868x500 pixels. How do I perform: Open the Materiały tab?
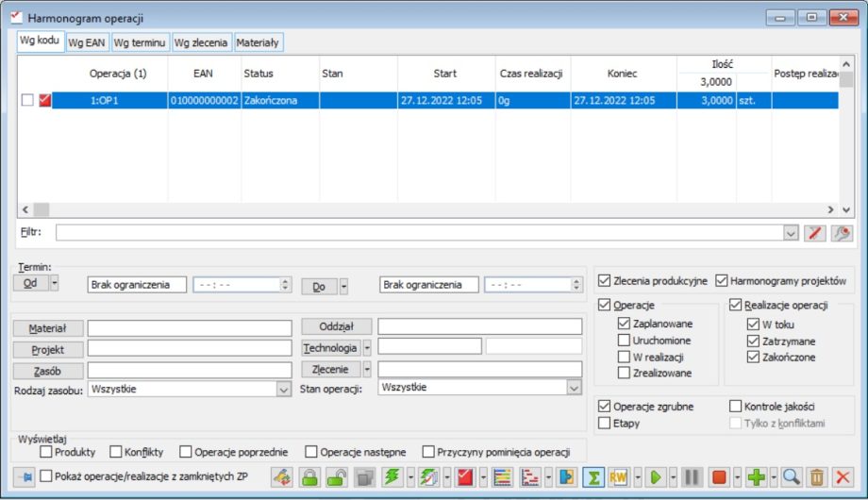click(259, 42)
